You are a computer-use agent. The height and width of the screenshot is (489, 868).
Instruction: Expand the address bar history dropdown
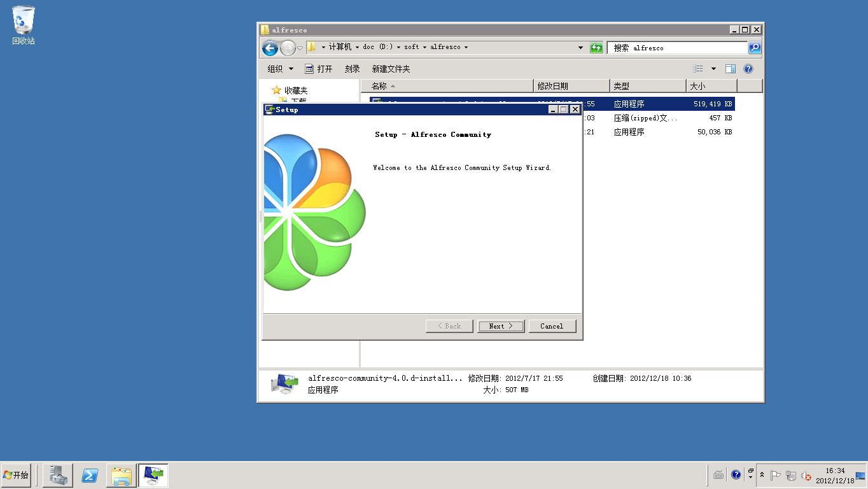click(x=580, y=48)
